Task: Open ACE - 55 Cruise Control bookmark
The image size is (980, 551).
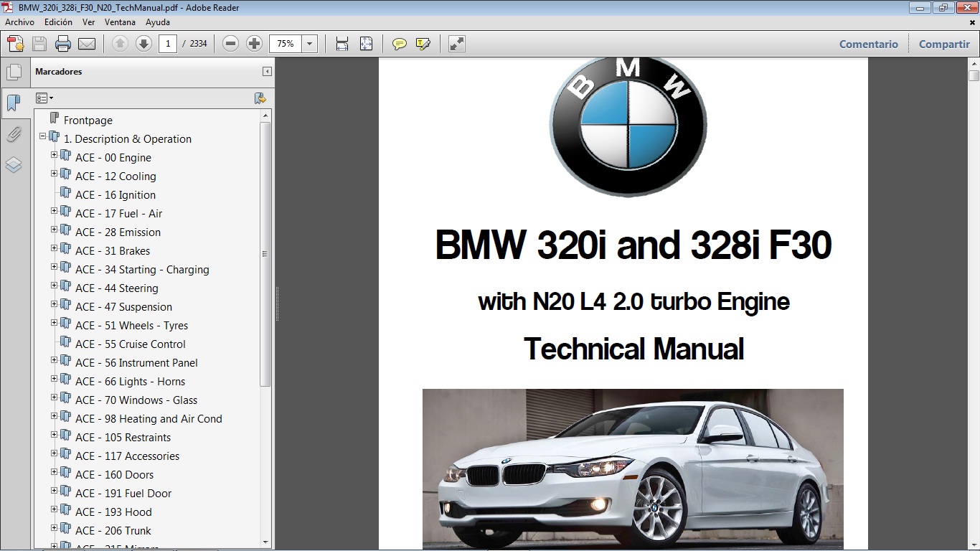Action: click(x=131, y=344)
